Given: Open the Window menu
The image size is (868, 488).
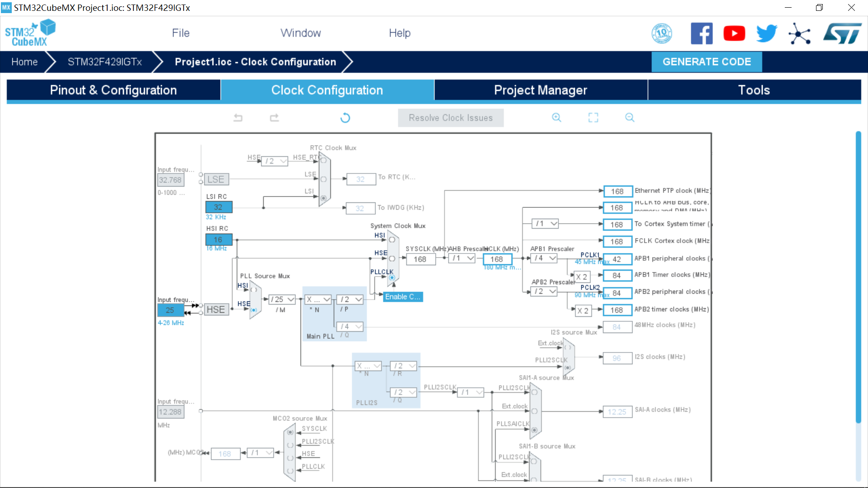Looking at the screenshot, I should (x=301, y=33).
